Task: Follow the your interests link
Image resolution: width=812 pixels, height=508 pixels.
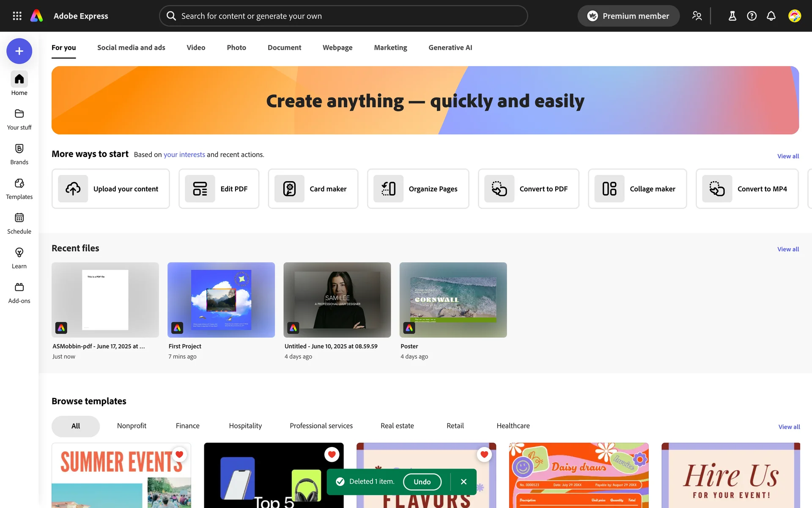Action: [x=184, y=155]
